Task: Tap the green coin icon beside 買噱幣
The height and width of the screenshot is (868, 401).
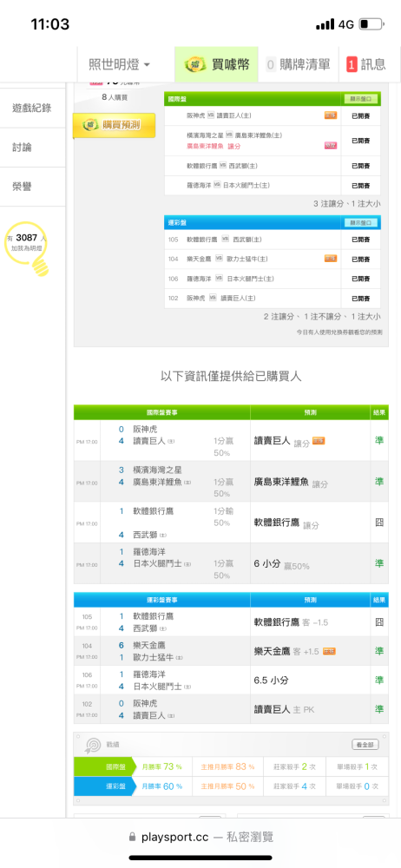Action: coord(195,64)
